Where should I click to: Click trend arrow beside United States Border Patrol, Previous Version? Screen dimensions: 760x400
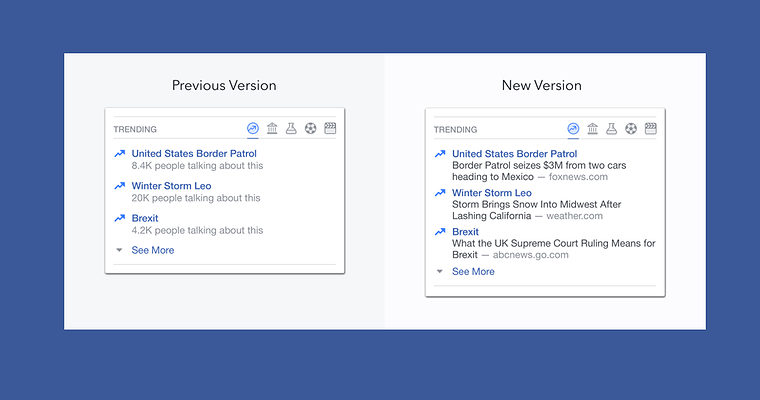tap(119, 154)
